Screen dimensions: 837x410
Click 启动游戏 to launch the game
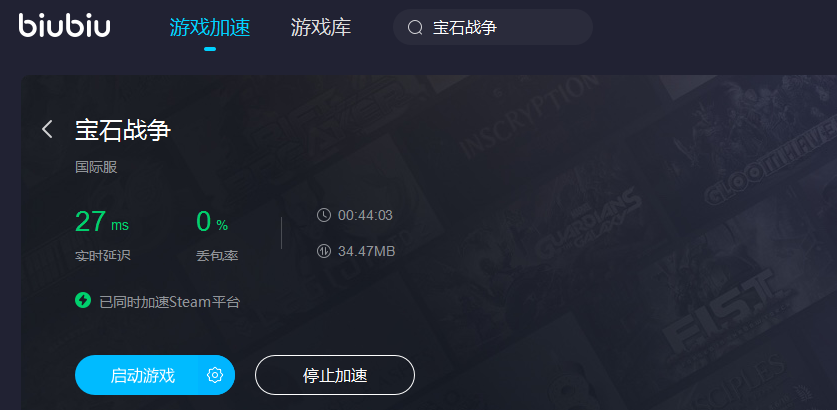coord(143,375)
